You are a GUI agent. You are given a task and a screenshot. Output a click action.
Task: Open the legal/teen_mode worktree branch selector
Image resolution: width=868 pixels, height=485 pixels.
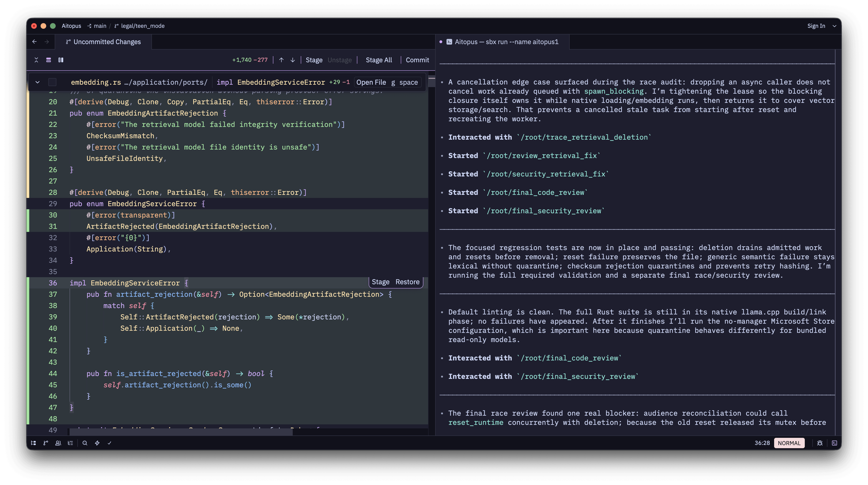139,26
